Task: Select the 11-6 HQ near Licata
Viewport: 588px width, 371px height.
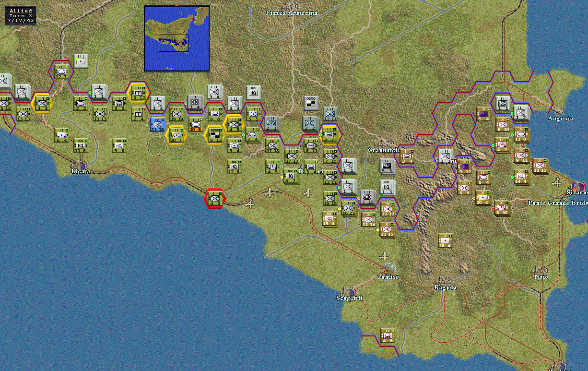Action: click(x=81, y=145)
